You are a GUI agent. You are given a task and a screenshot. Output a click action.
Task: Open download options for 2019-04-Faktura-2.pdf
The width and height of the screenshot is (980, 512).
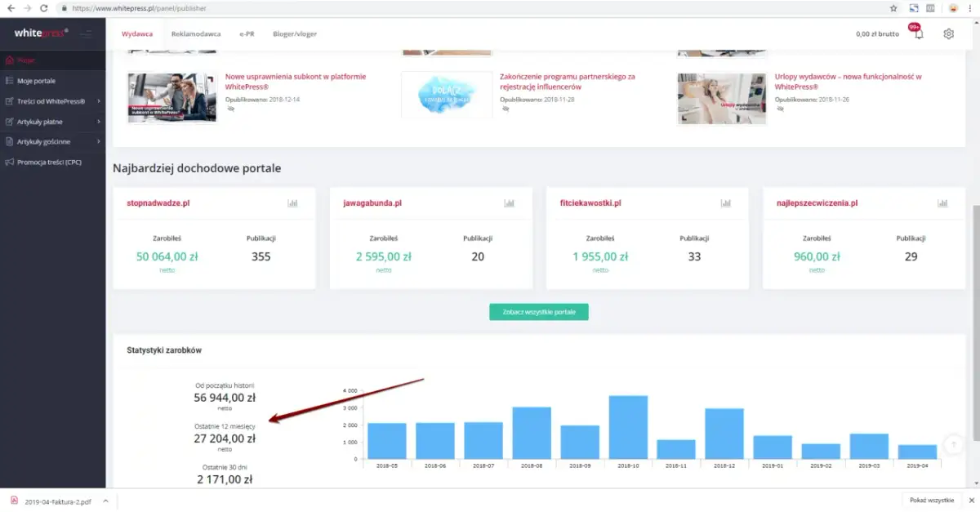point(105,500)
